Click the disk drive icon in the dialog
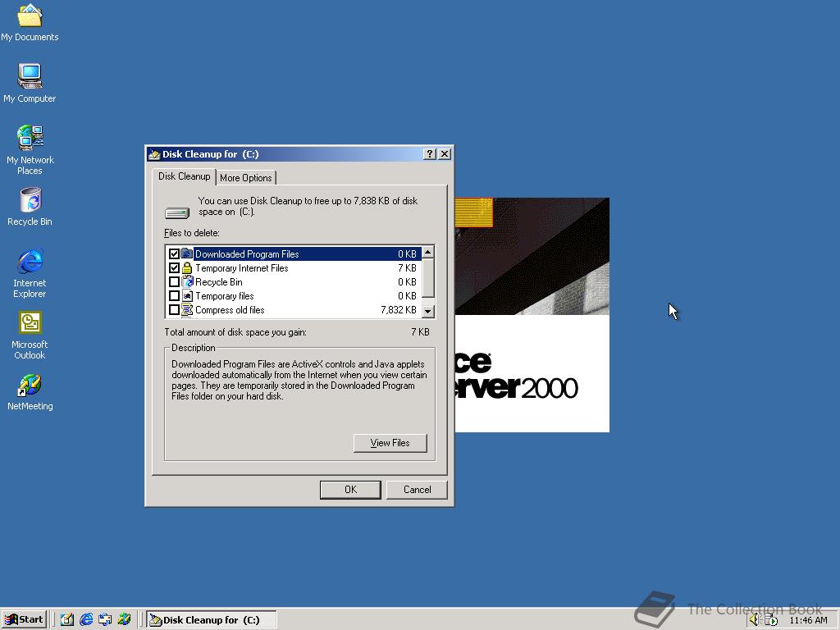This screenshot has width=840, height=630. coord(177,213)
